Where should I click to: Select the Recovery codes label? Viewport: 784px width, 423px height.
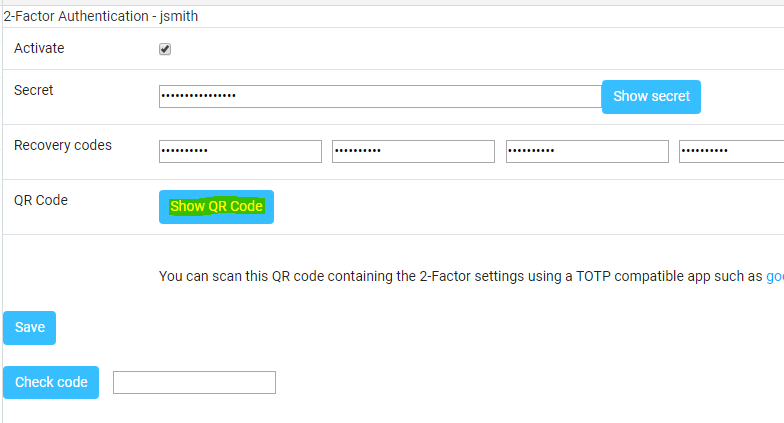click(63, 145)
